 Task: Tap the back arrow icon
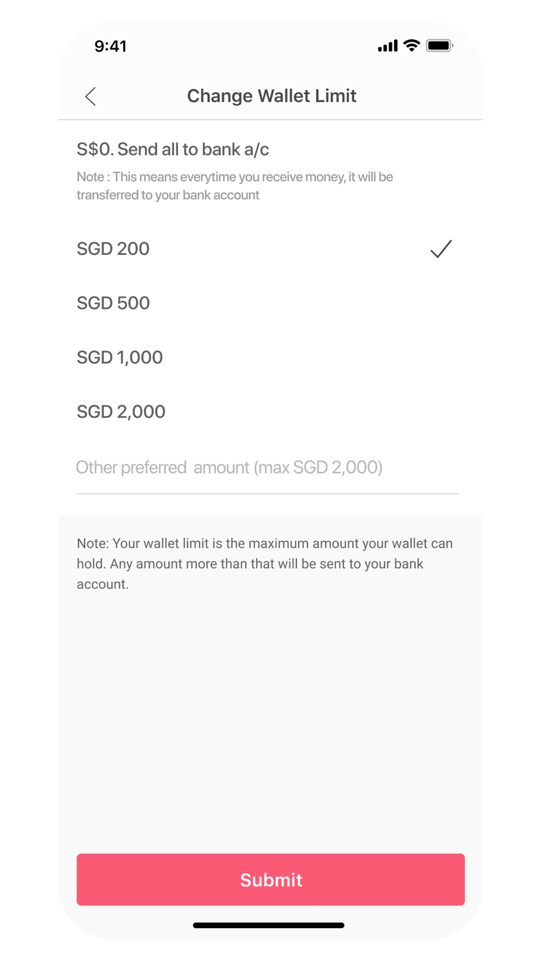(91, 96)
